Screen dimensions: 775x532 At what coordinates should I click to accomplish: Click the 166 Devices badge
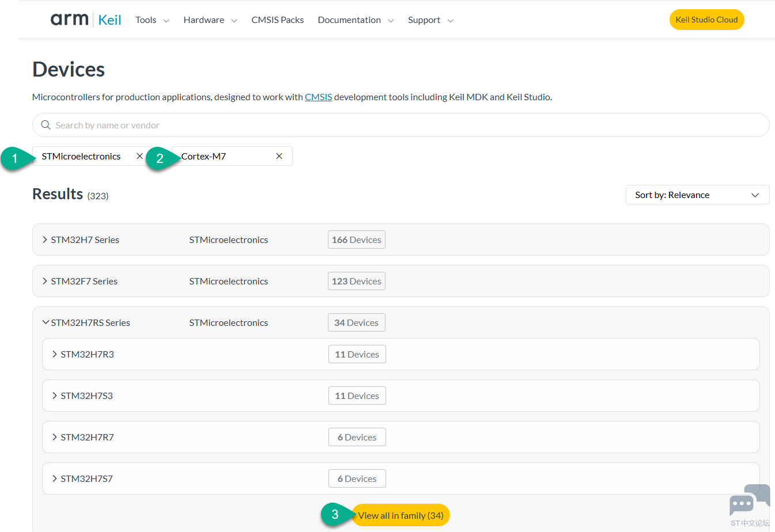pyautogui.click(x=357, y=240)
